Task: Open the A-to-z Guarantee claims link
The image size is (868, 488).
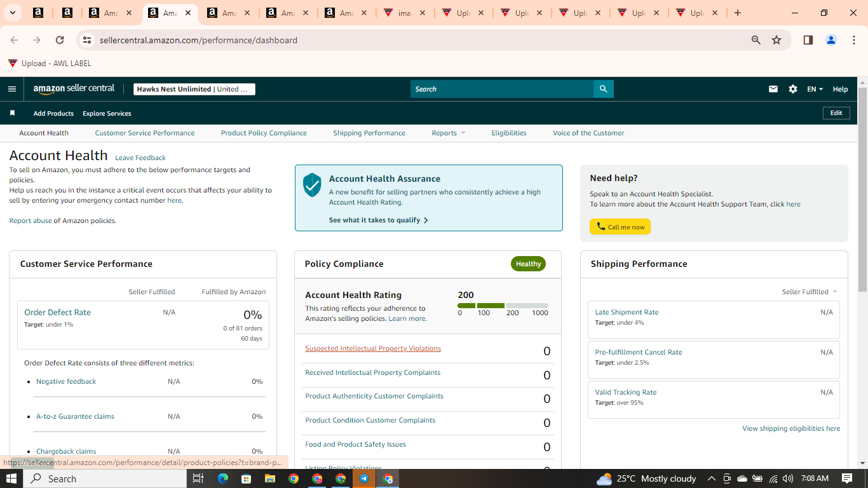Action: [x=75, y=416]
